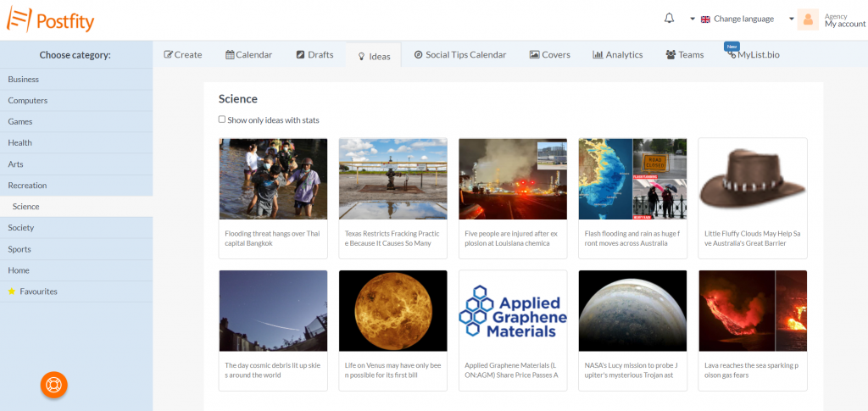Open the Social Tips Calendar tab
Screen dimensions: 868x411
click(x=460, y=55)
